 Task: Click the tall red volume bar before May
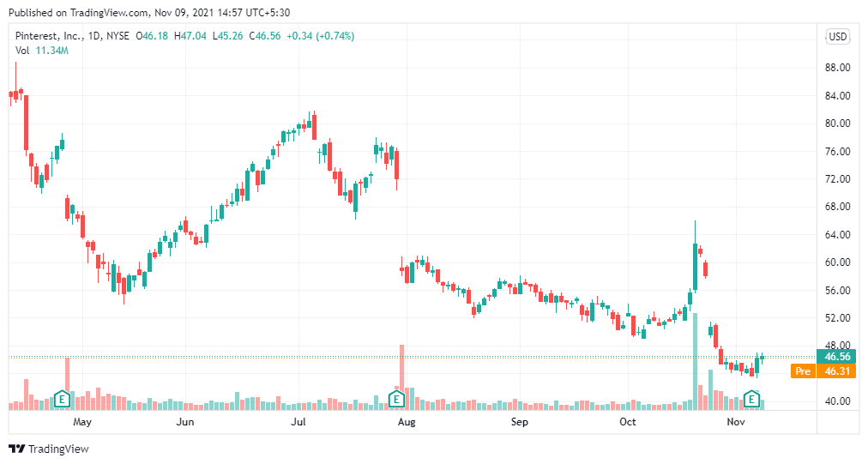[67, 383]
